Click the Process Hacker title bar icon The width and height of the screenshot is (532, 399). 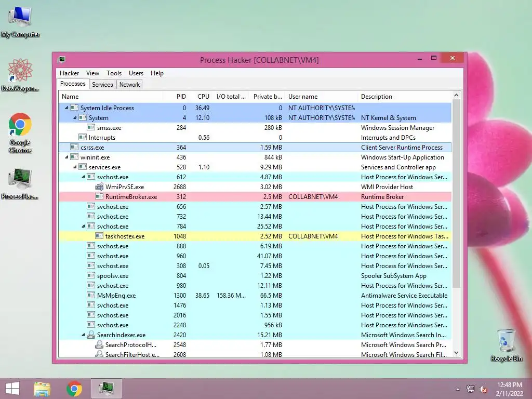62,60
